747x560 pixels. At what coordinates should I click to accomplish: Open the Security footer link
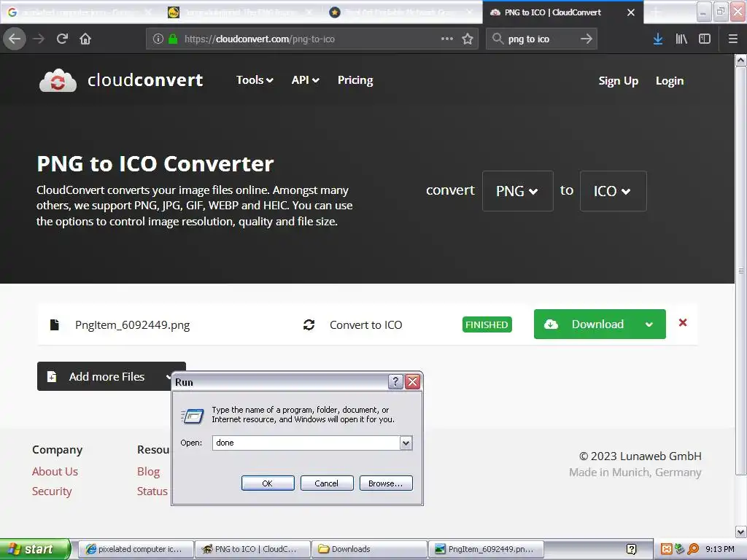click(x=52, y=491)
